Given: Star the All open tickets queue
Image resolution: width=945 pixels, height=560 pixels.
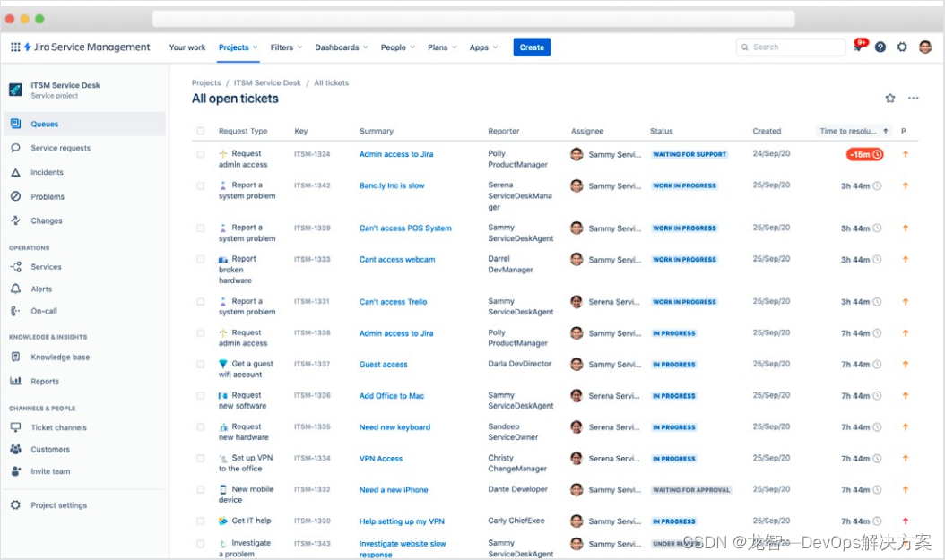Looking at the screenshot, I should (890, 99).
